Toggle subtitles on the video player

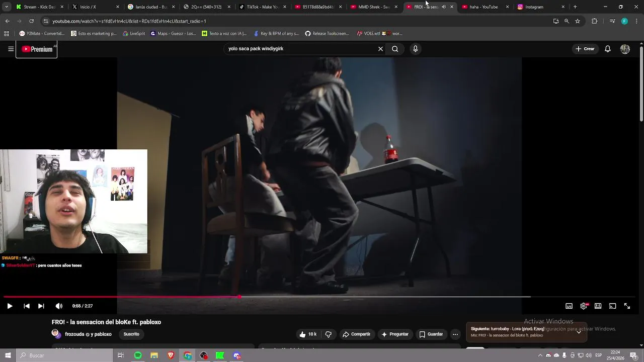pyautogui.click(x=569, y=306)
